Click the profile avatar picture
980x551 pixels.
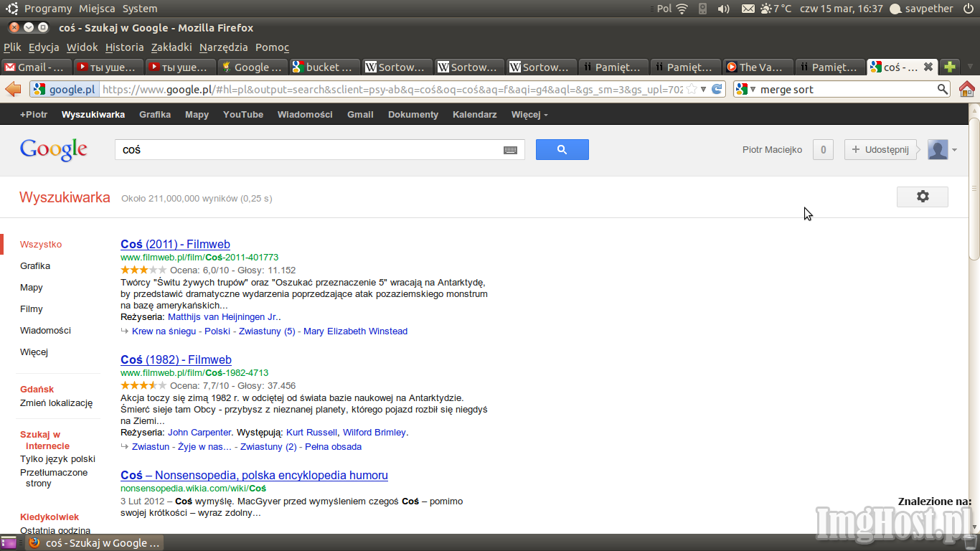(x=938, y=149)
